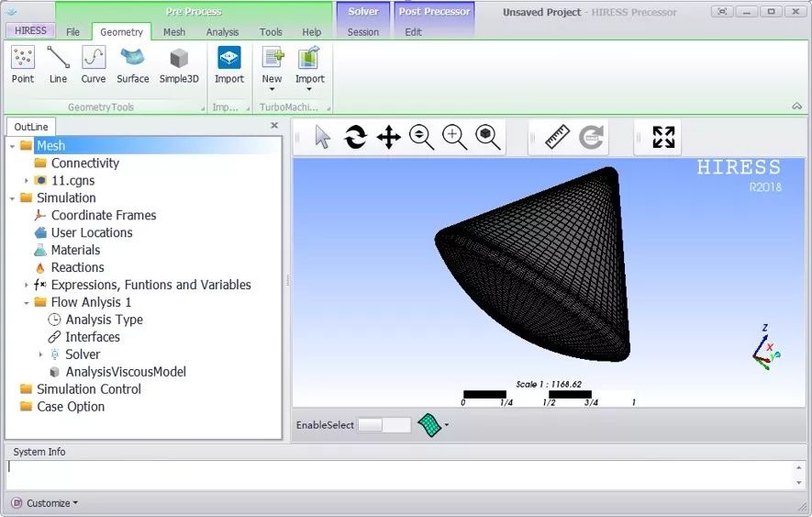Open the File ribbon tab
812x517 pixels.
[73, 32]
